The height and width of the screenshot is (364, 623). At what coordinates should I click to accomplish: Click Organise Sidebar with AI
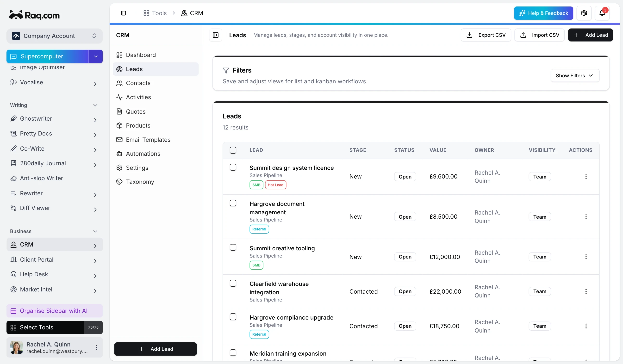coord(54,311)
